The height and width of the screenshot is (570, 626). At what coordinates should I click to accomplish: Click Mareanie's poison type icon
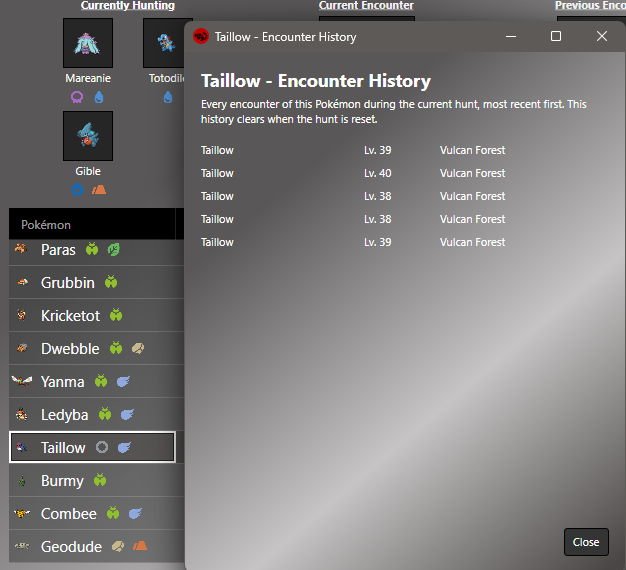click(77, 97)
